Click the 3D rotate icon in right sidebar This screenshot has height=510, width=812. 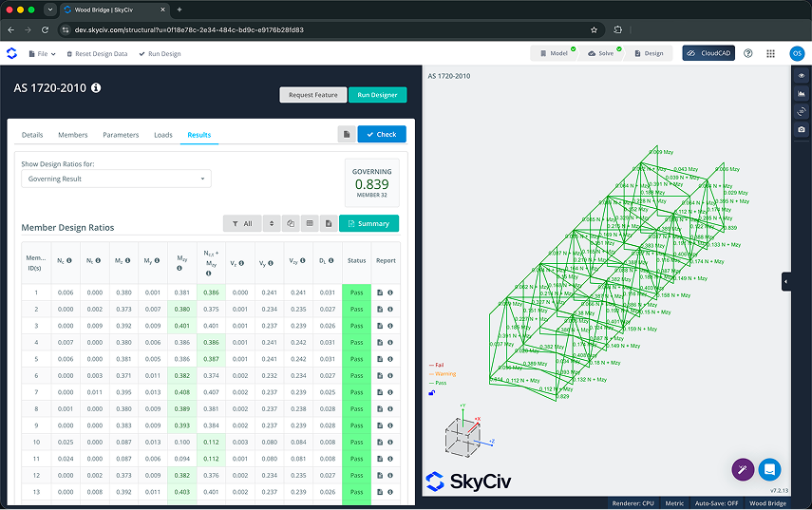[802, 111]
